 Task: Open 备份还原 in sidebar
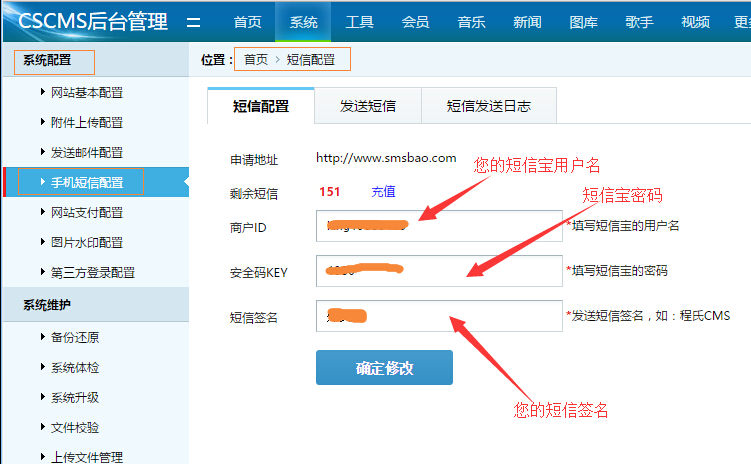point(74,337)
